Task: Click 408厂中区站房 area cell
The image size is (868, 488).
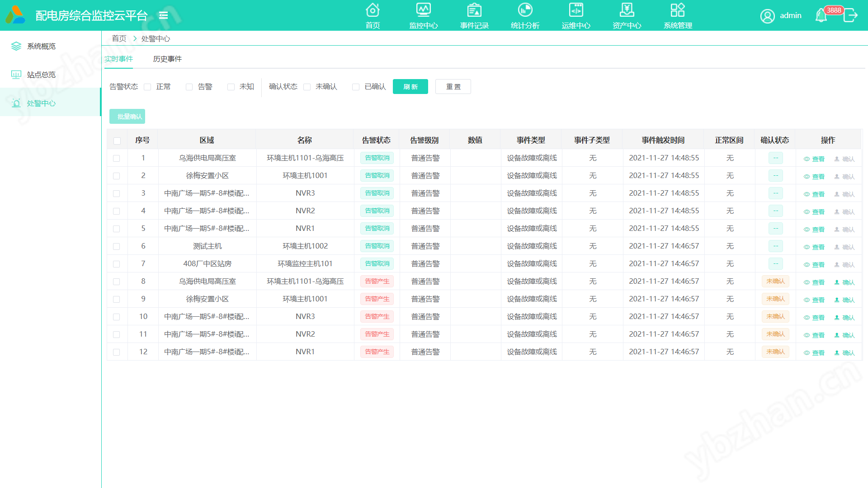Action: click(207, 263)
